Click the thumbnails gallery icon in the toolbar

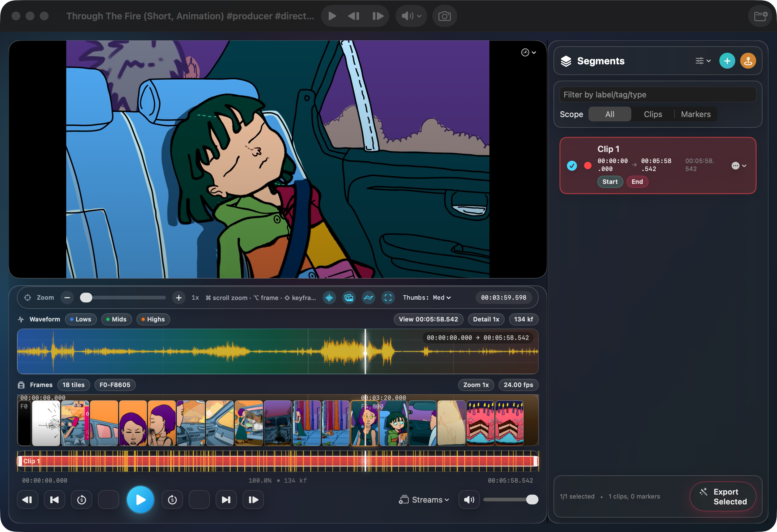click(349, 298)
